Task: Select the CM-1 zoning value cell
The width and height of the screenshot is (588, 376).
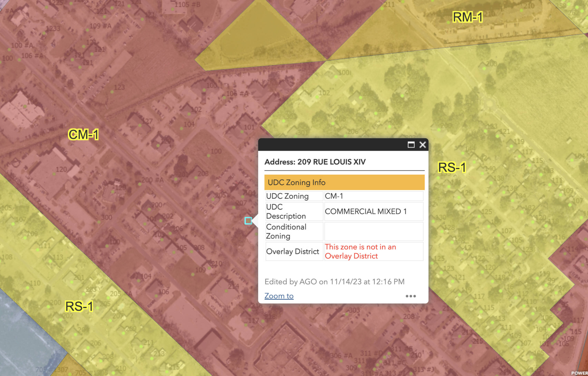Action: coord(373,196)
